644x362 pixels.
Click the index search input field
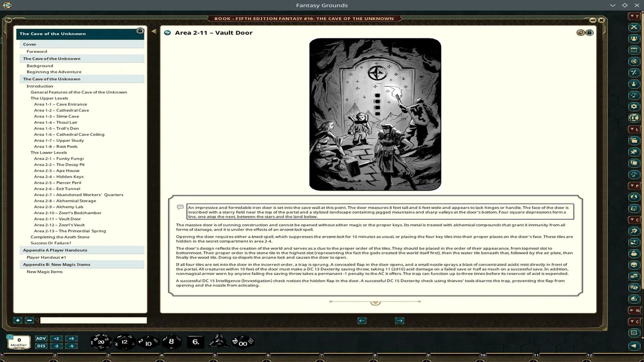coord(93,320)
